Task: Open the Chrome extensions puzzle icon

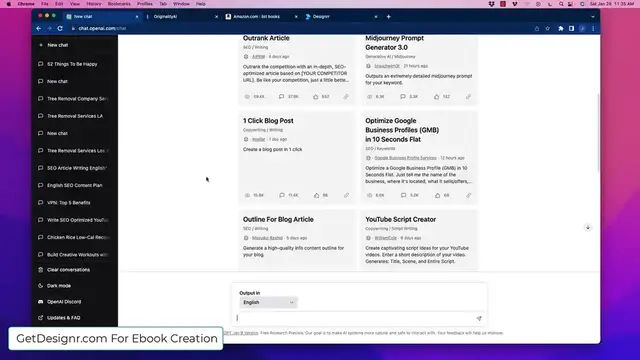Action: click(561, 28)
